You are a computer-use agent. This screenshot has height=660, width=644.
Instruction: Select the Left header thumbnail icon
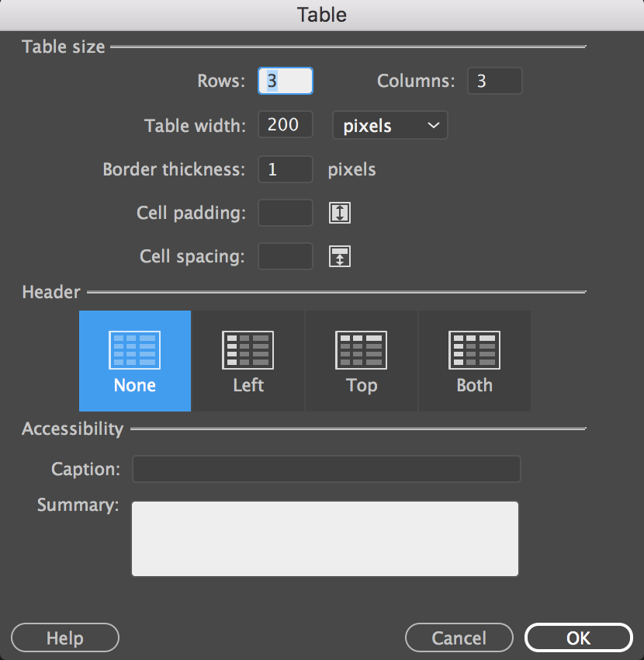(x=248, y=349)
